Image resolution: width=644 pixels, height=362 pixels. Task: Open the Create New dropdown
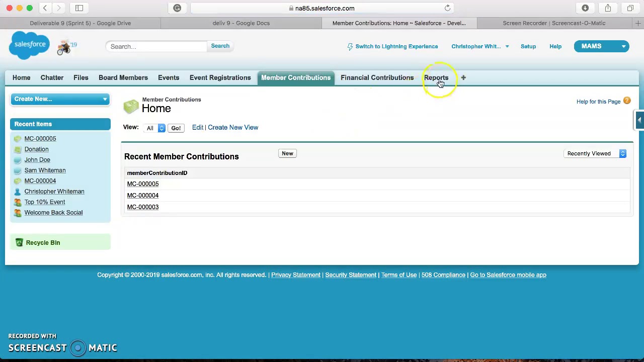coord(60,99)
